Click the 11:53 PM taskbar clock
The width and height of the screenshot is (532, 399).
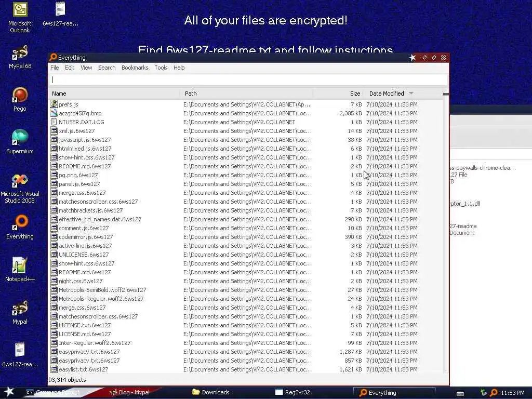tap(513, 393)
